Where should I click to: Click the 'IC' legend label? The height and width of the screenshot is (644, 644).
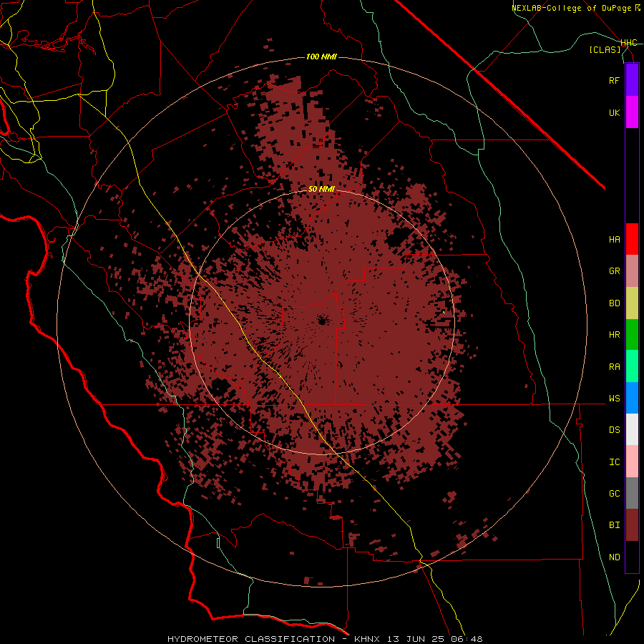[615, 462]
